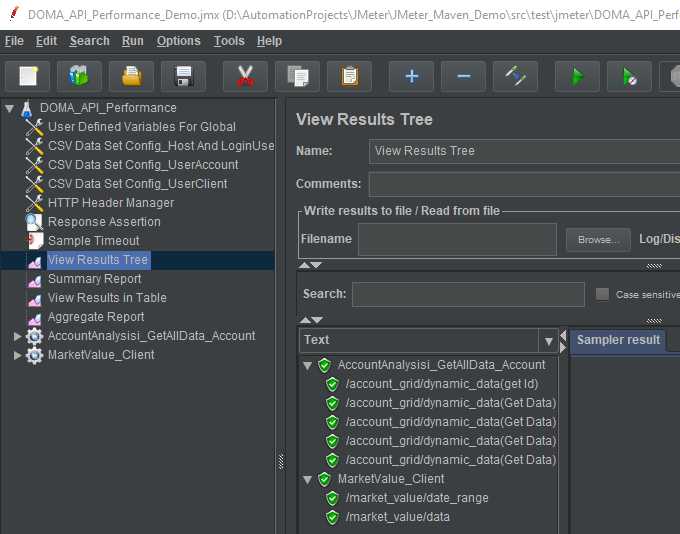
Task: Click the Summary Report listener icon
Action: (x=35, y=280)
